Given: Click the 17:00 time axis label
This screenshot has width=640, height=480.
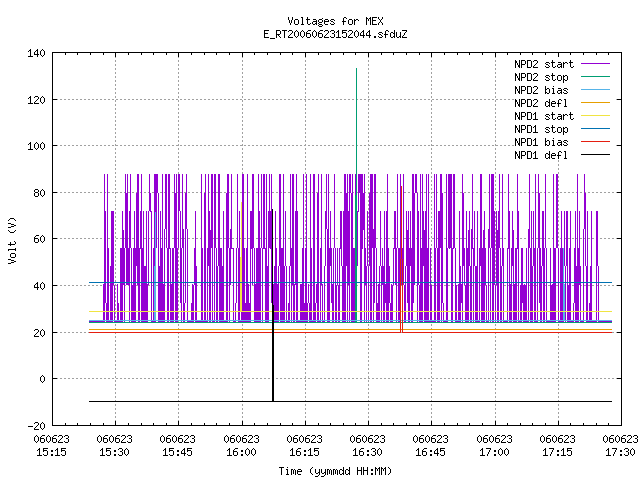Looking at the screenshot, I should [x=494, y=452].
